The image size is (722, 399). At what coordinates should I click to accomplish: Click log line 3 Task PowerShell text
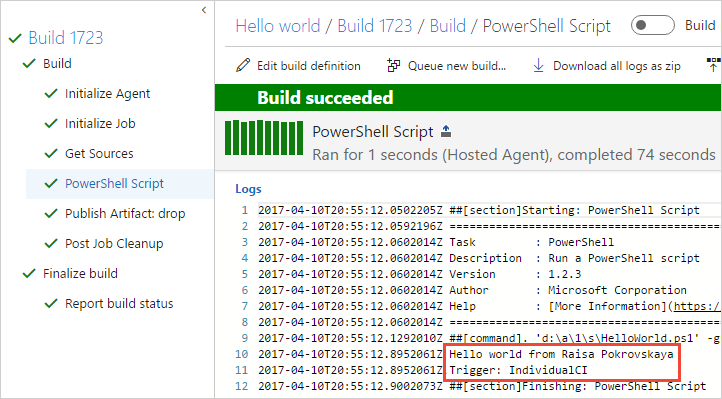pyautogui.click(x=531, y=242)
